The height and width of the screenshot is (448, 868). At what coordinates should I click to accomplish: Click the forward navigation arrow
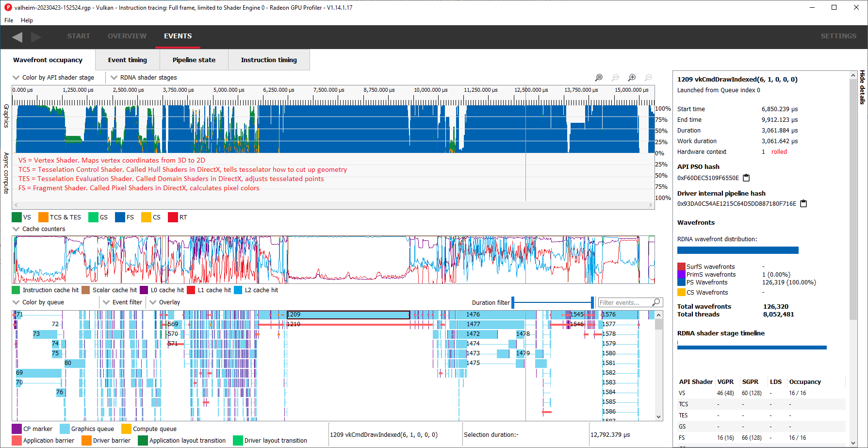36,37
